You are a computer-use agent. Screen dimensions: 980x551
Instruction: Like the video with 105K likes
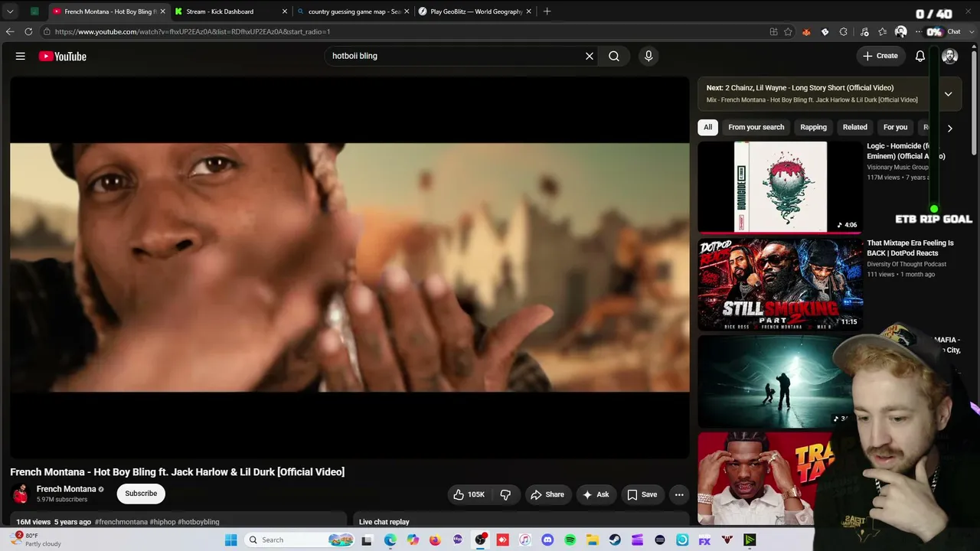coord(469,494)
